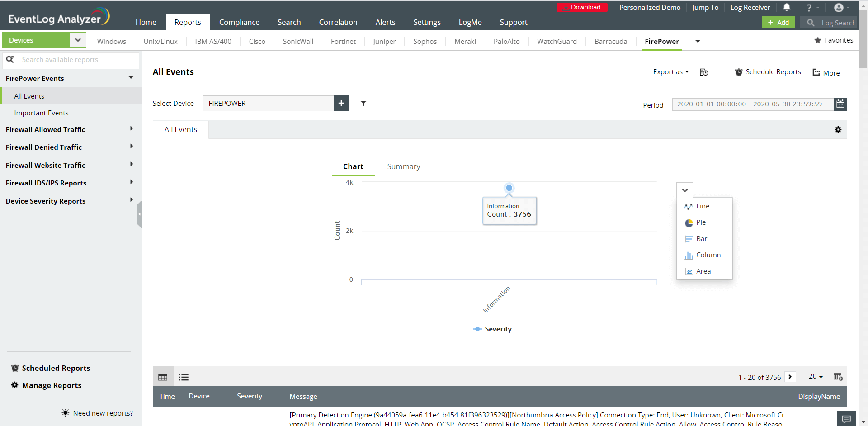
Task: Open the Log Receiver link
Action: point(750,7)
